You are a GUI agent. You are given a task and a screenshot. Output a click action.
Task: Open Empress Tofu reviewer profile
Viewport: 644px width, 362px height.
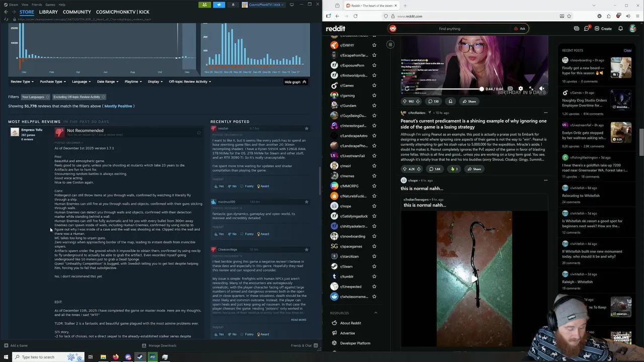[x=32, y=130]
